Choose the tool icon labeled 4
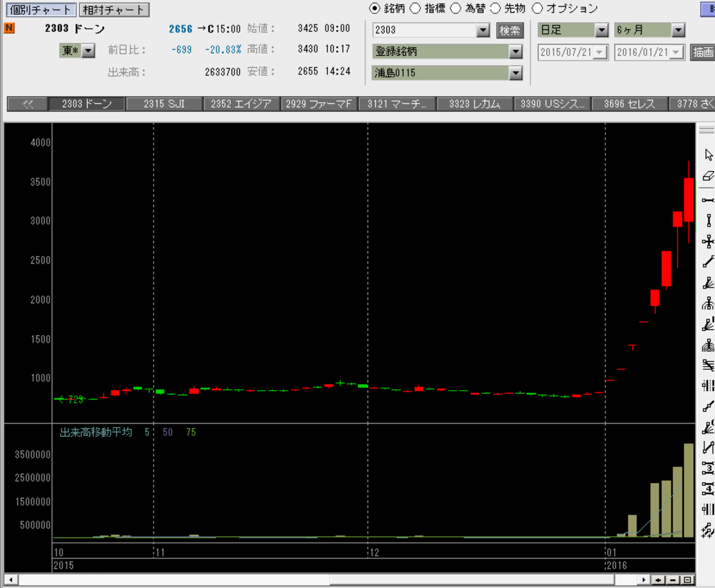This screenshot has height=588, width=715. click(x=708, y=489)
